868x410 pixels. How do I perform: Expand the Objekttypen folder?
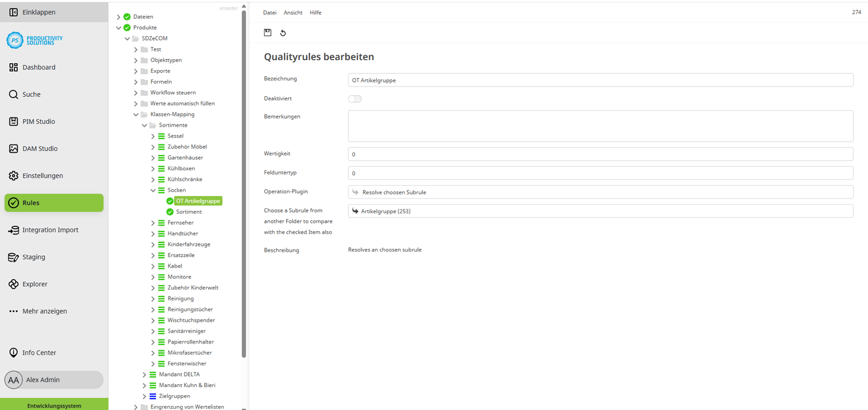click(x=135, y=60)
